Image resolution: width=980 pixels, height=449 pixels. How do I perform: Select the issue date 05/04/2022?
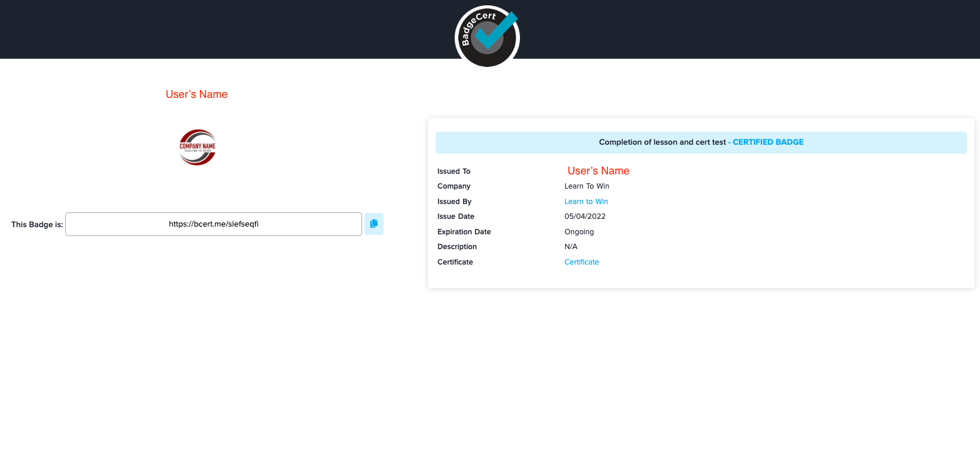585,216
